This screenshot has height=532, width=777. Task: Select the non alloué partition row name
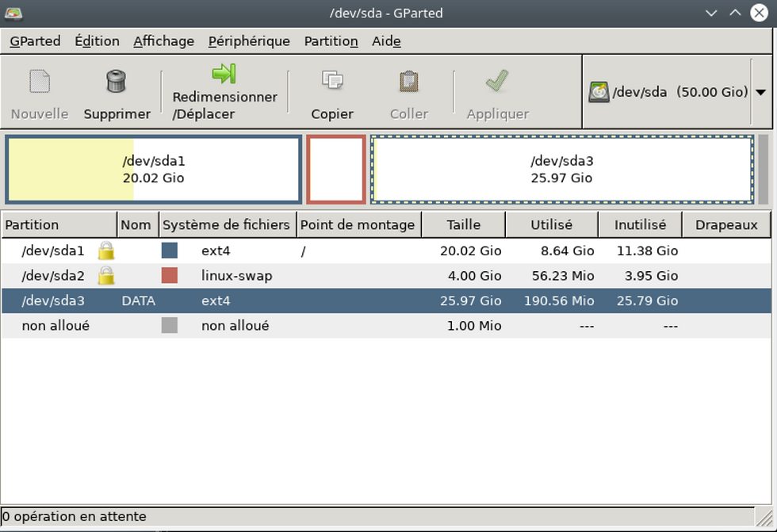pos(55,325)
